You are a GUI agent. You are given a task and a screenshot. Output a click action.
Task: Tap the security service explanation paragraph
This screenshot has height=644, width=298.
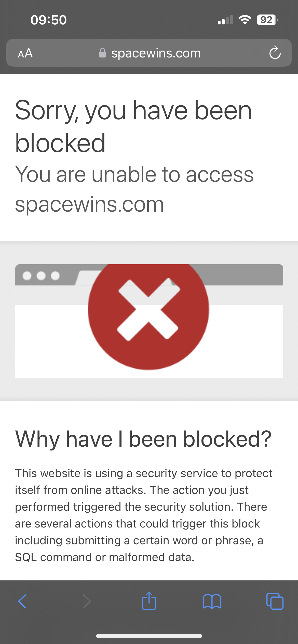click(x=144, y=515)
